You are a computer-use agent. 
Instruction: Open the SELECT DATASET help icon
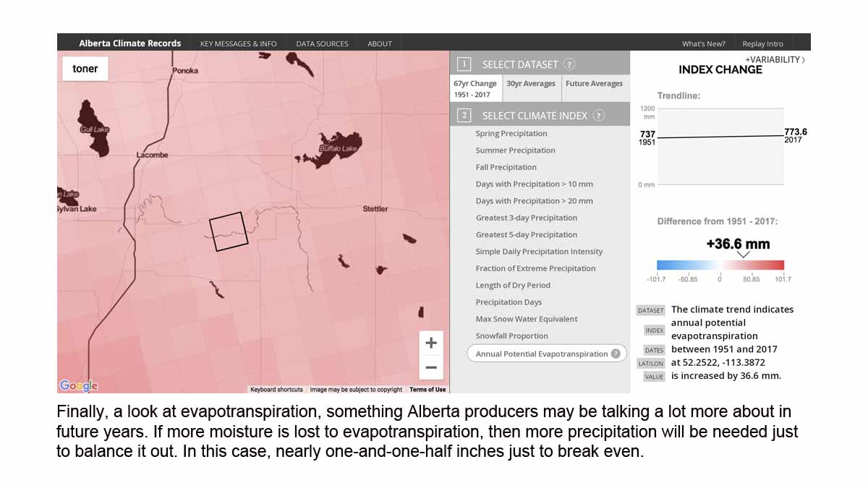(569, 64)
